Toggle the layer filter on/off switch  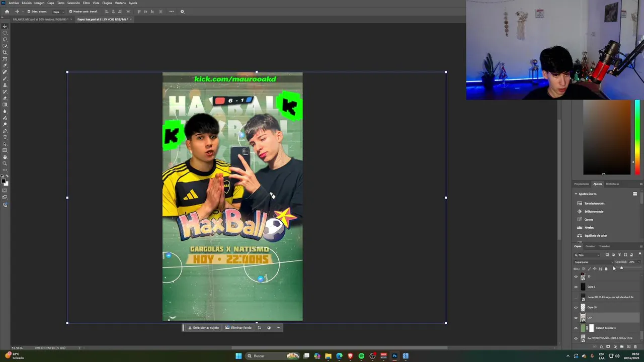[640, 253]
